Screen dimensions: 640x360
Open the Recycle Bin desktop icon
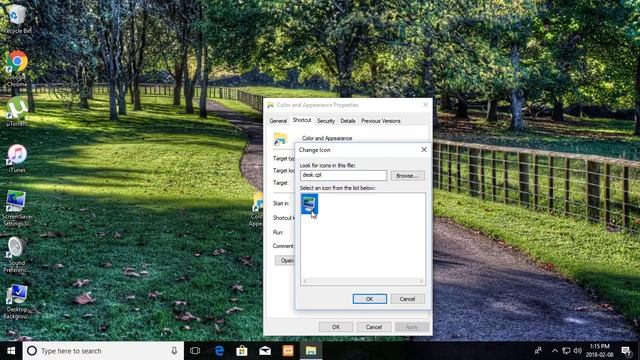pos(16,19)
